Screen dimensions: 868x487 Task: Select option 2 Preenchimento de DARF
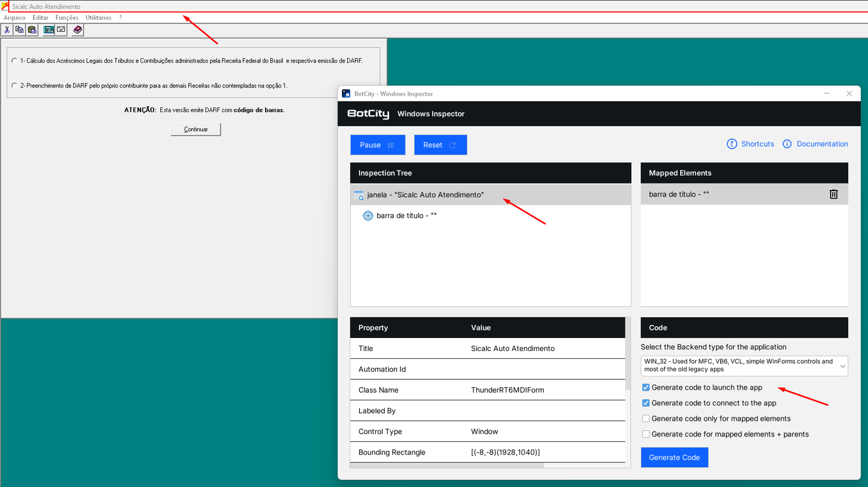(x=15, y=86)
